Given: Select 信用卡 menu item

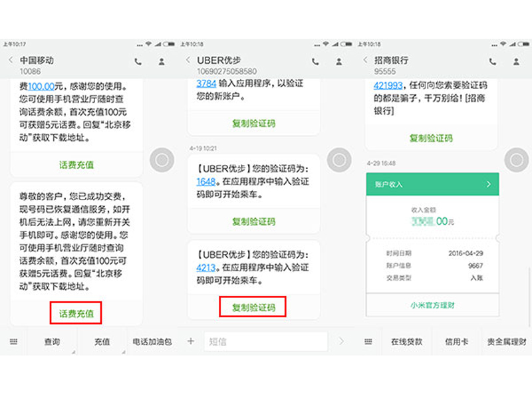Looking at the screenshot, I should 456,342.
